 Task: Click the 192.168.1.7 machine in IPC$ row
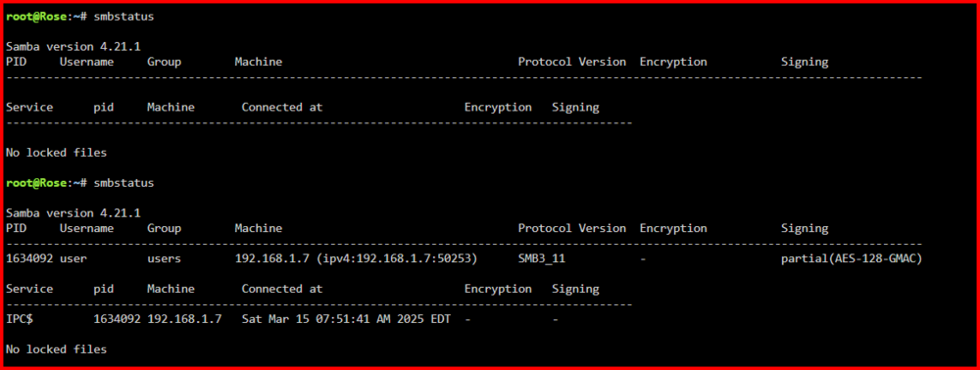pyautogui.click(x=184, y=319)
